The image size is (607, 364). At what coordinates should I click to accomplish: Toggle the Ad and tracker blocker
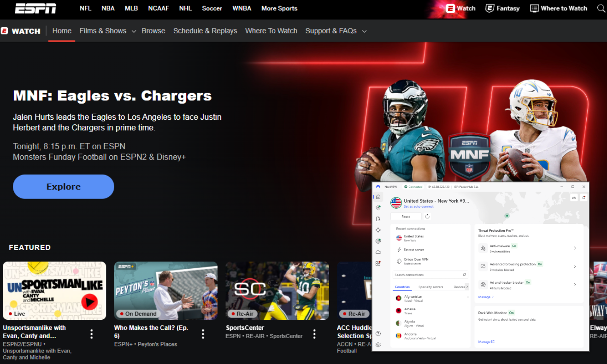pos(528,282)
